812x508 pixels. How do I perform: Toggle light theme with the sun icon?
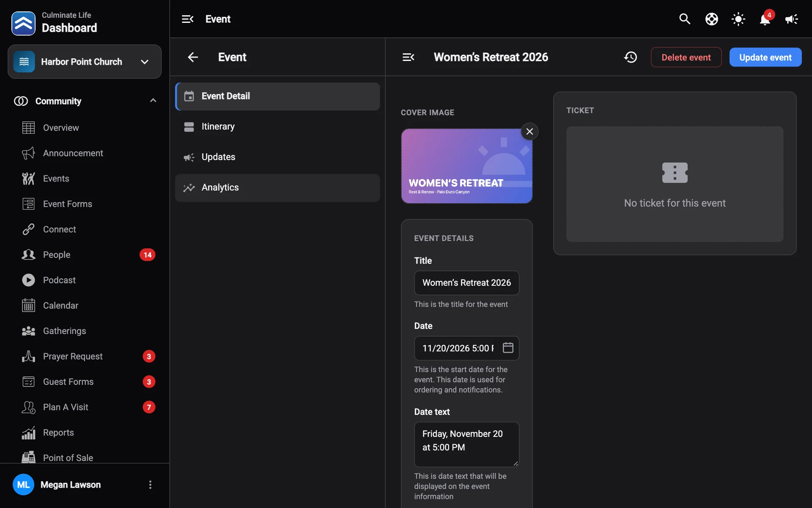(x=738, y=19)
